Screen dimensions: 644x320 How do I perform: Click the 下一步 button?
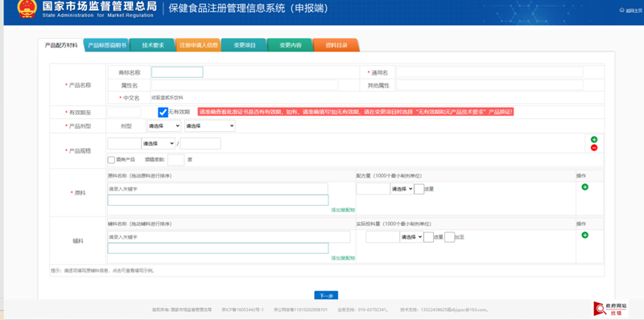coord(326,295)
